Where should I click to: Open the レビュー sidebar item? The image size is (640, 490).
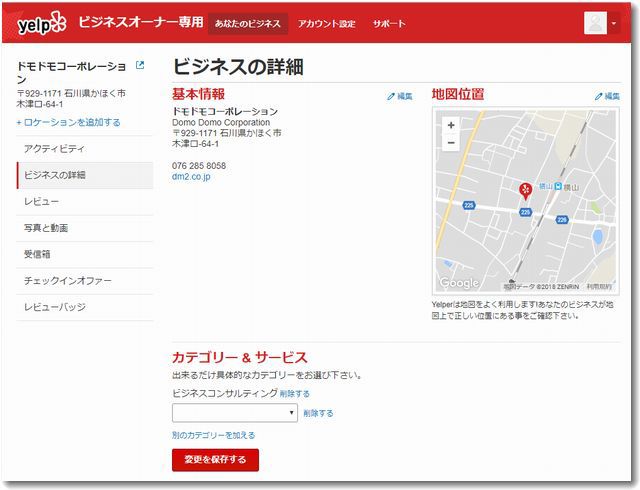pos(85,201)
